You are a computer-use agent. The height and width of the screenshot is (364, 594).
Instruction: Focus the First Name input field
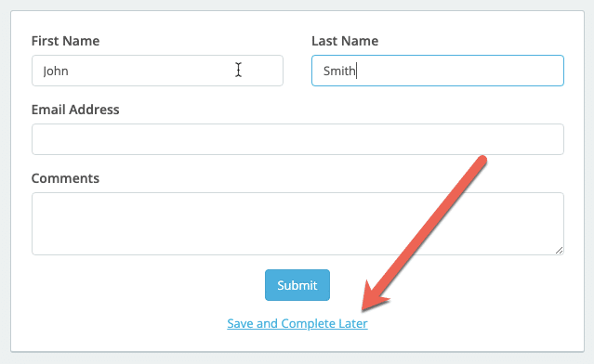(157, 71)
